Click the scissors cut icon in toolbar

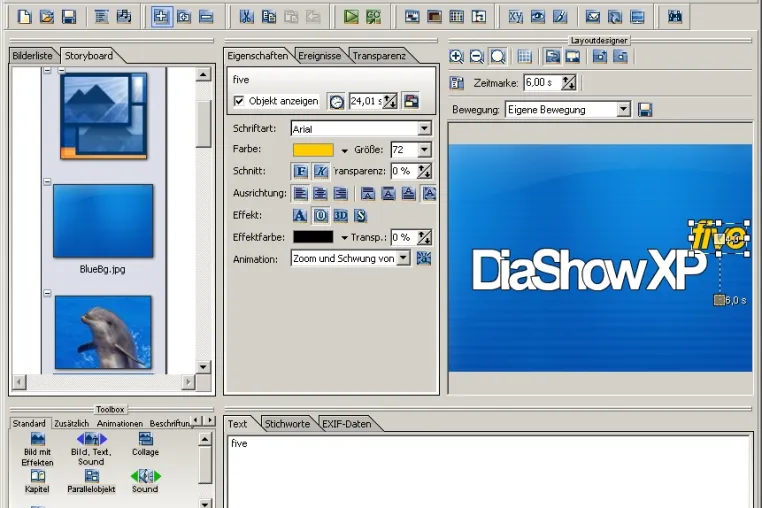pos(246,17)
